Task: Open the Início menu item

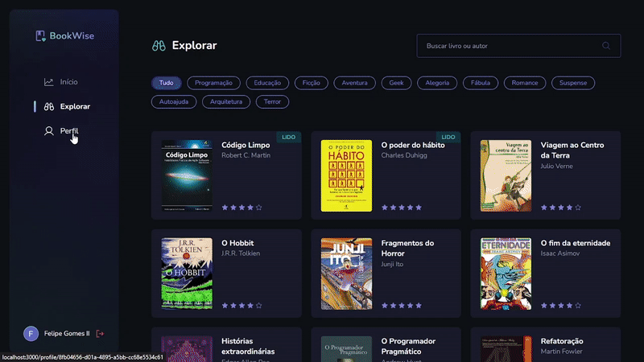Action: (x=61, y=82)
